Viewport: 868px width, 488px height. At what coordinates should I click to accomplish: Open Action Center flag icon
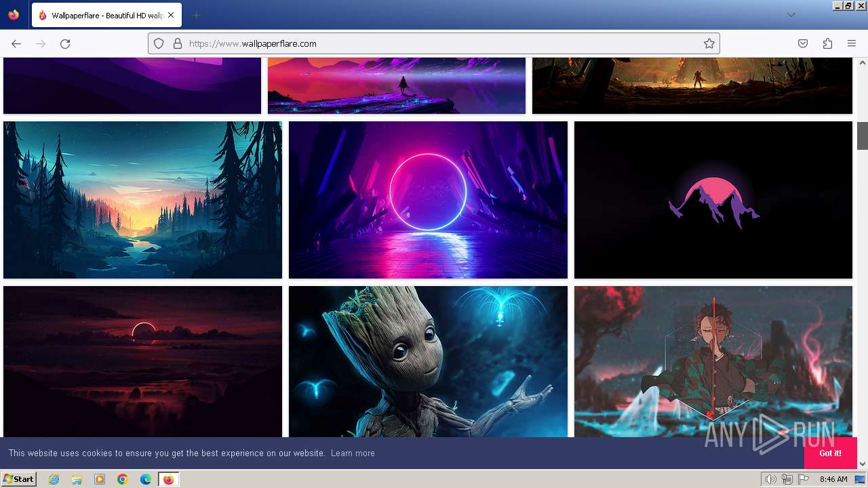click(804, 479)
